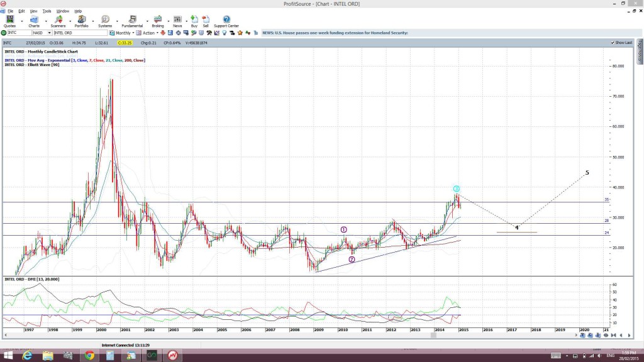Expand the Fundamental toolbar dropdown arrow
Viewport: 644px width, 362px height.
147,21
